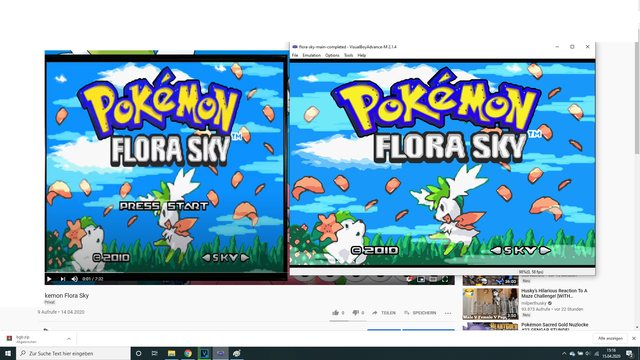
Task: Open the three-dot more actions menu
Action: coord(448,313)
